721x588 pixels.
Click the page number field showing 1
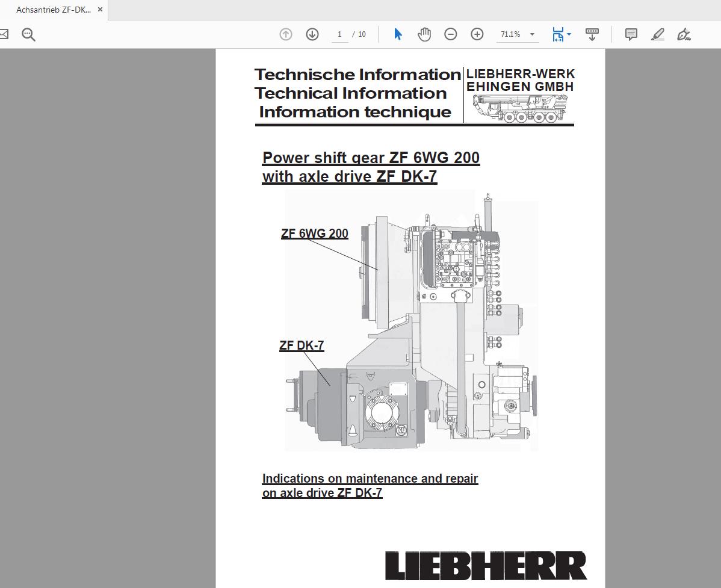[x=339, y=34]
